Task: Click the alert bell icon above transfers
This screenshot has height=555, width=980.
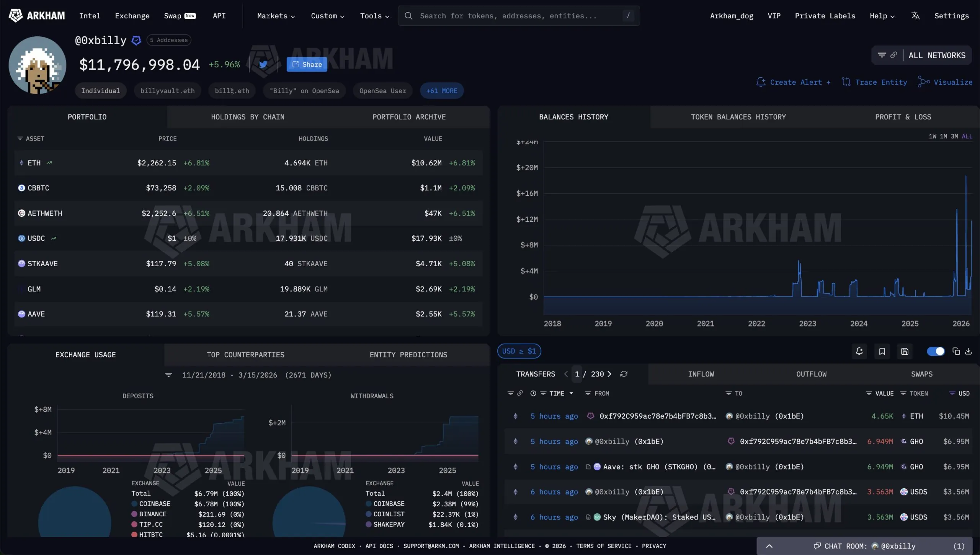Action: click(859, 351)
